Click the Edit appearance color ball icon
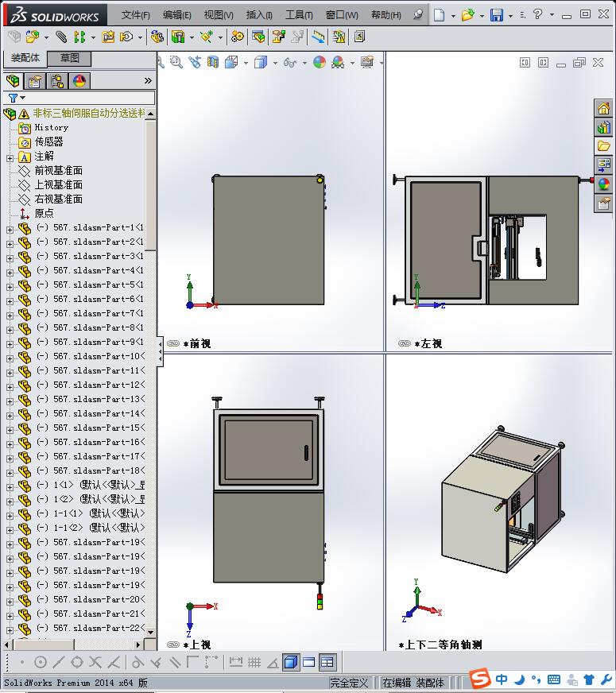616x693 pixels. pos(320,62)
